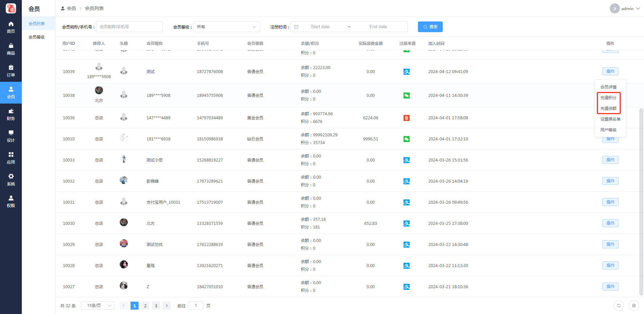Open the 首页 home sidebar icon

[11, 27]
